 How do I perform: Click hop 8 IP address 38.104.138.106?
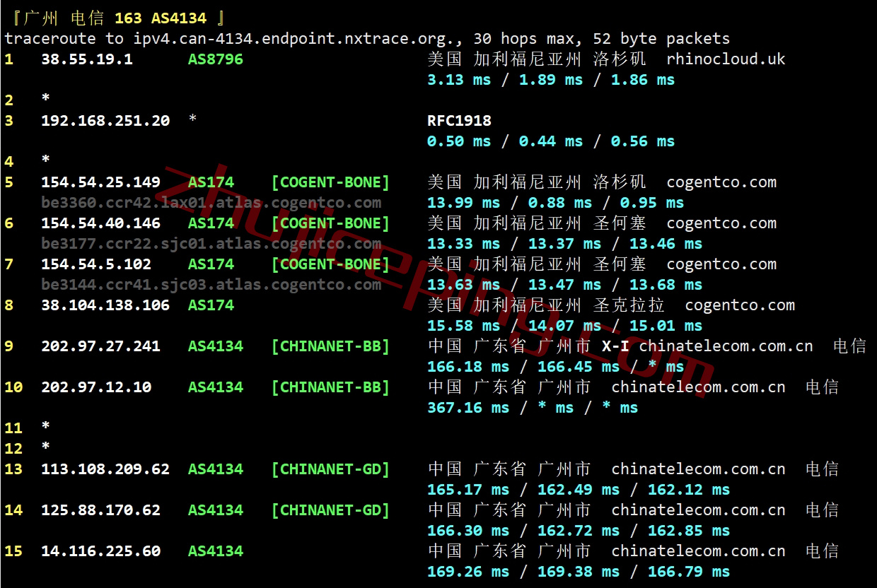105,305
